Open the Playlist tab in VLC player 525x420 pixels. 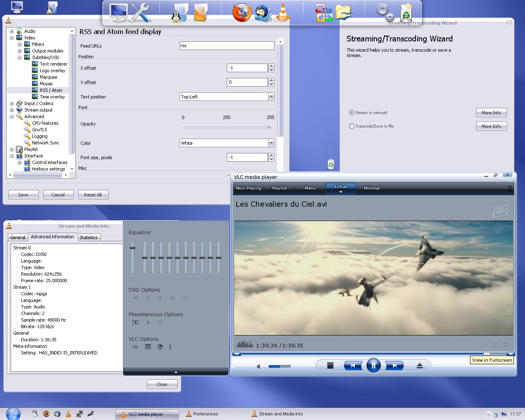(279, 188)
